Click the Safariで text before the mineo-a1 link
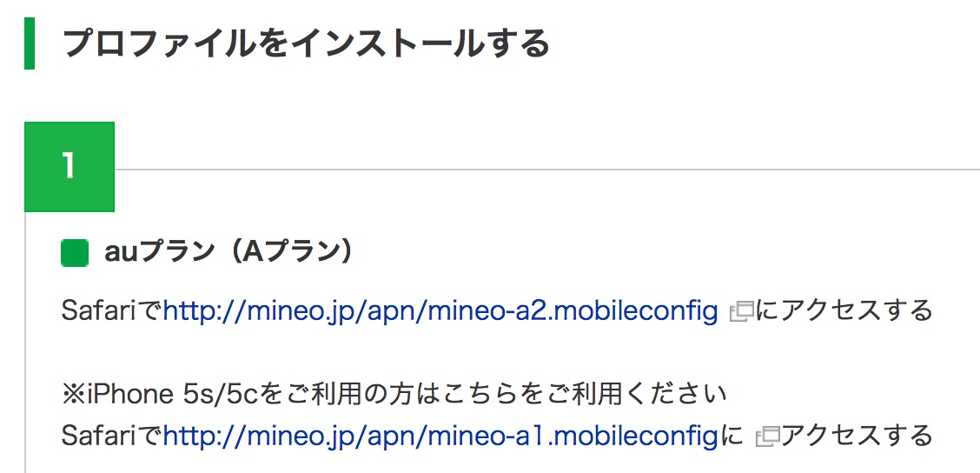Screen dimensions: 980x473 112,435
